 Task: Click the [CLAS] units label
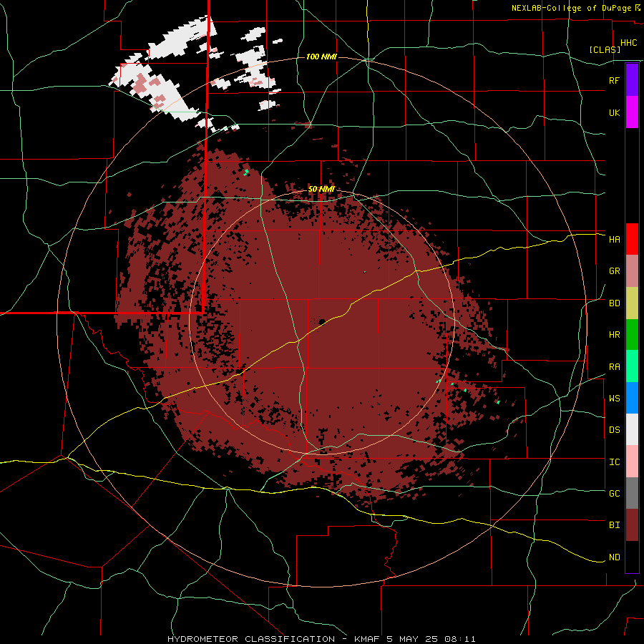coord(605,49)
